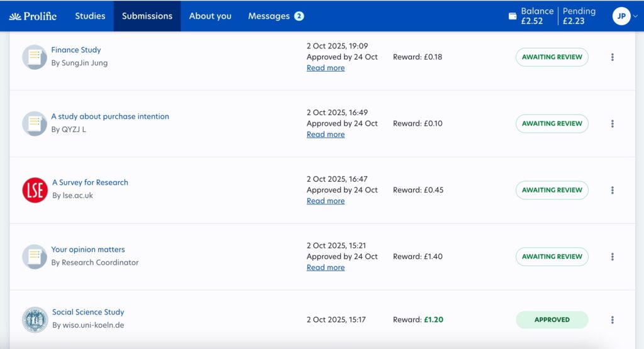Click Awaiting Review badge for Your opinion matters

[x=552, y=257]
